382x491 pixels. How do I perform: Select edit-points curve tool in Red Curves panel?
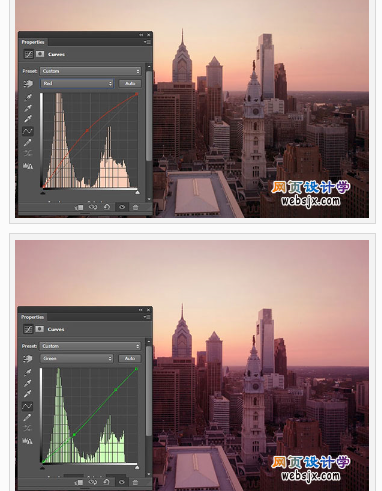point(28,131)
